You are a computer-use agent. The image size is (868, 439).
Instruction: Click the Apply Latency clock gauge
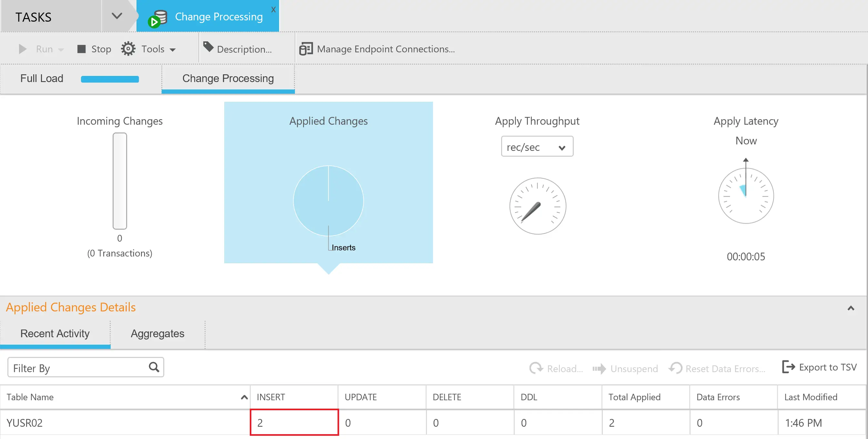click(746, 195)
